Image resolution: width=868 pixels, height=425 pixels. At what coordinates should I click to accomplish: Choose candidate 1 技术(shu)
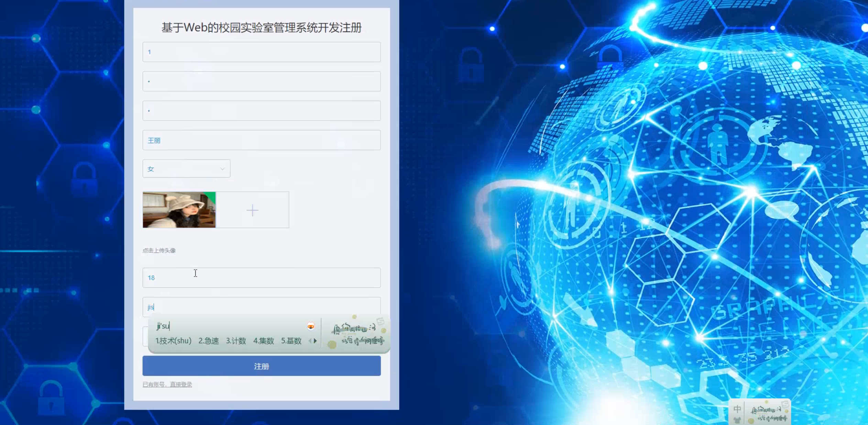pos(173,341)
